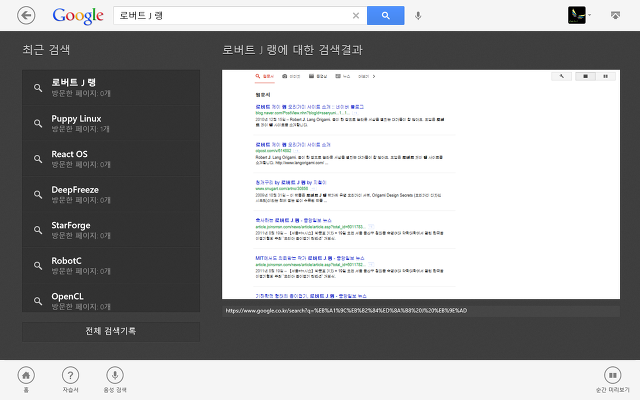Switch to the split view button in preview
This screenshot has width=640, height=400.
[x=606, y=76]
